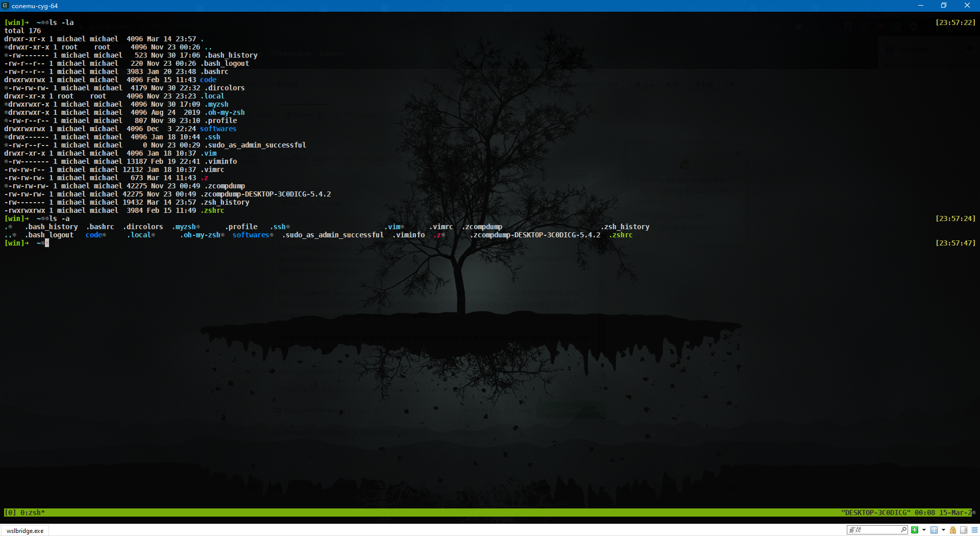Expand the dropdown arrow beside the plus button

pyautogui.click(x=924, y=530)
